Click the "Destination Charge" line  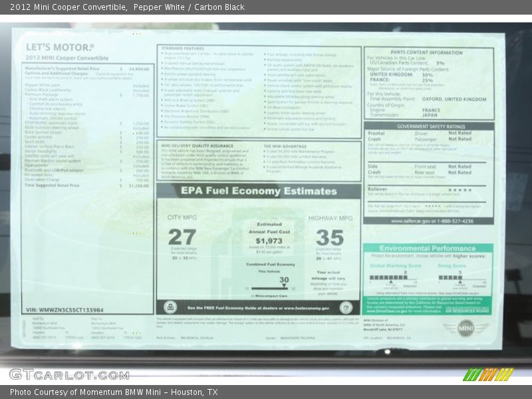click(x=42, y=180)
